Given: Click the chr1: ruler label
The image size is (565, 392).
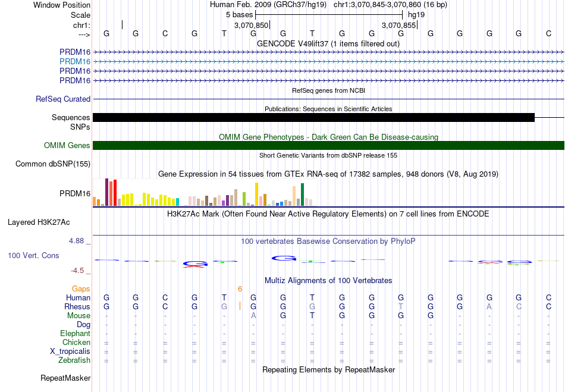Looking at the screenshot, I should pos(81,25).
